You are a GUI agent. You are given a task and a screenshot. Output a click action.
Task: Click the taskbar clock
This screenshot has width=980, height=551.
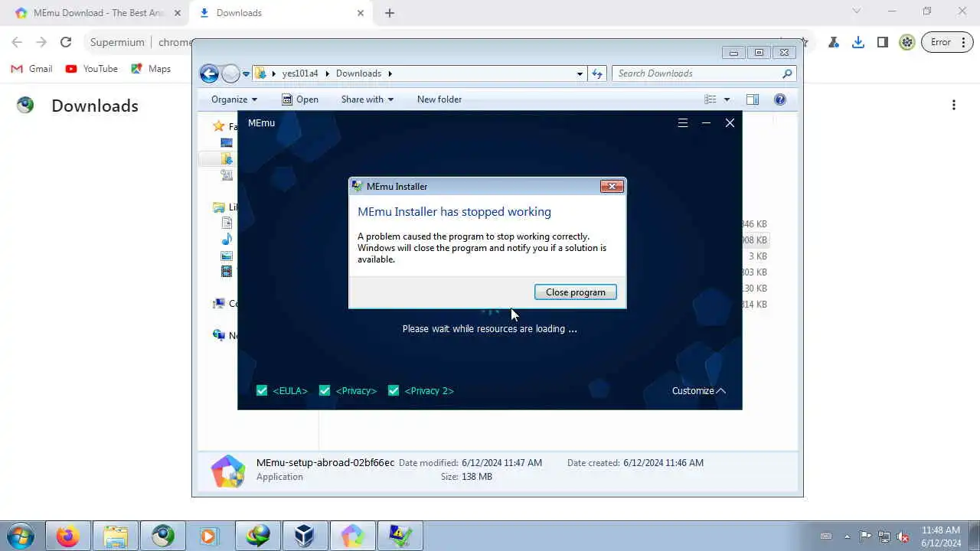point(941,536)
